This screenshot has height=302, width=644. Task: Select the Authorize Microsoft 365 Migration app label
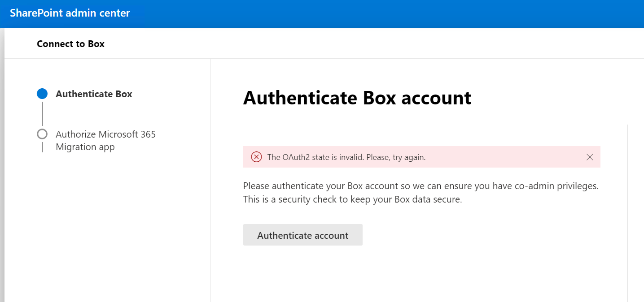pos(105,140)
